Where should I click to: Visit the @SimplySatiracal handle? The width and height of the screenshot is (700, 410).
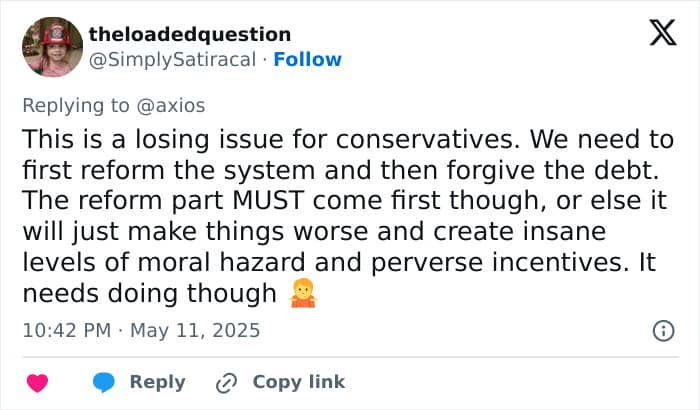172,59
